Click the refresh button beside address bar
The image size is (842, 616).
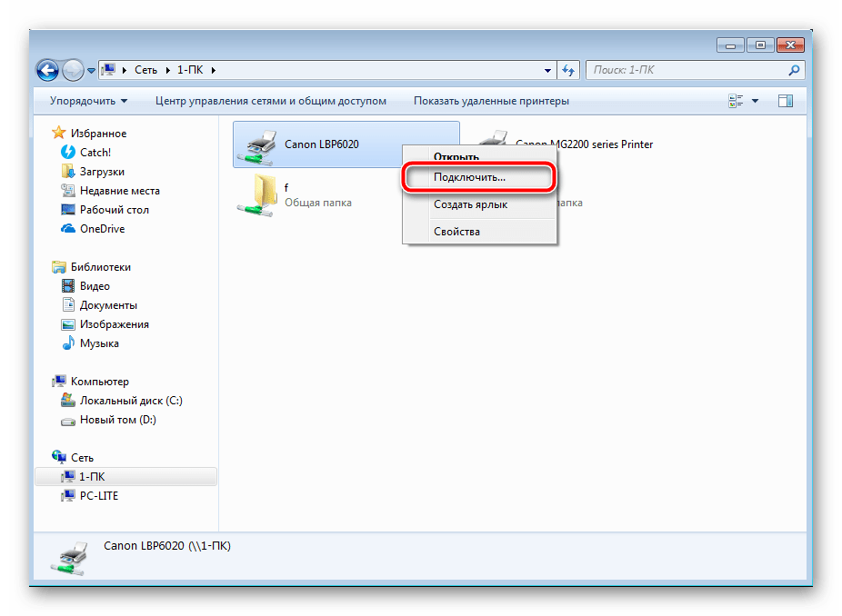tap(569, 70)
